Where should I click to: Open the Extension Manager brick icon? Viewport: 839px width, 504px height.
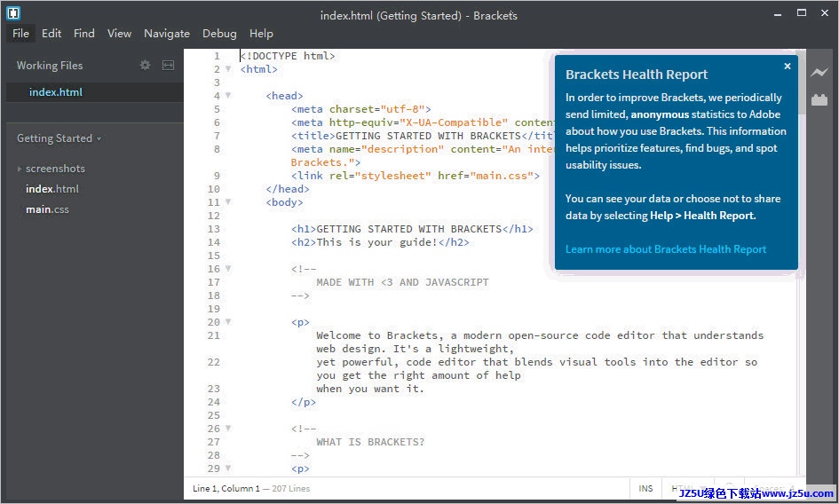[819, 99]
